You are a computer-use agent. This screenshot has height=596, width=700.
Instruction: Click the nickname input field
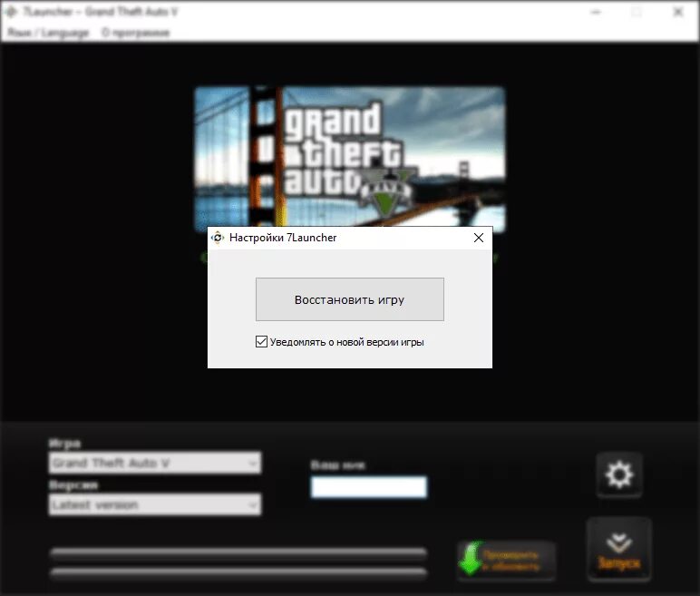point(369,487)
